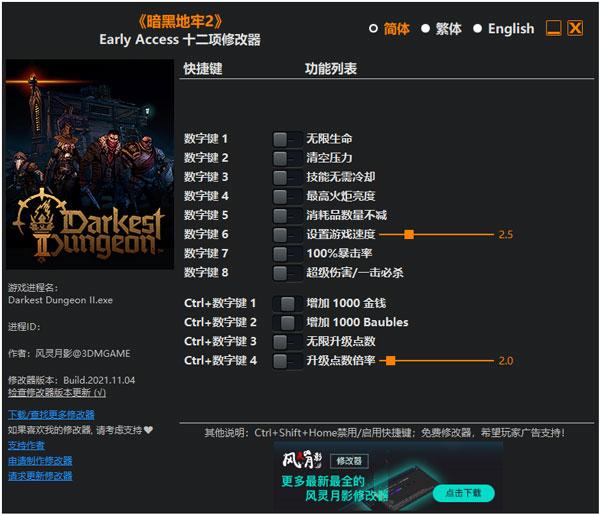Select 简体 language radio button
The image size is (600, 514).
[x=374, y=29]
